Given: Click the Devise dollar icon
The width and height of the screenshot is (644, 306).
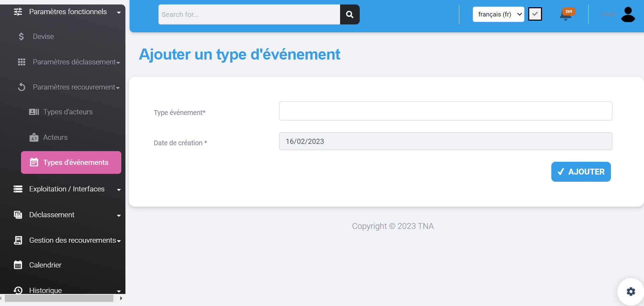Looking at the screenshot, I should pos(21,36).
